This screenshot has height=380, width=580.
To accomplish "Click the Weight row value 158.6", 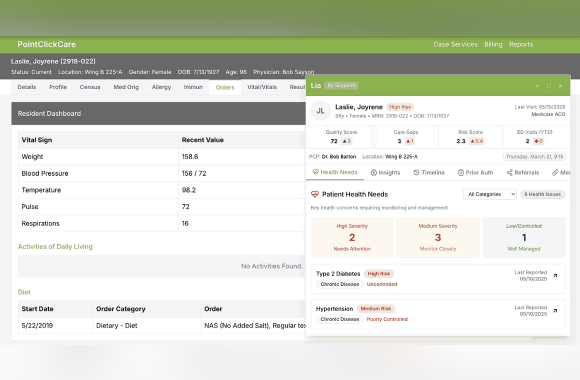I will (190, 157).
